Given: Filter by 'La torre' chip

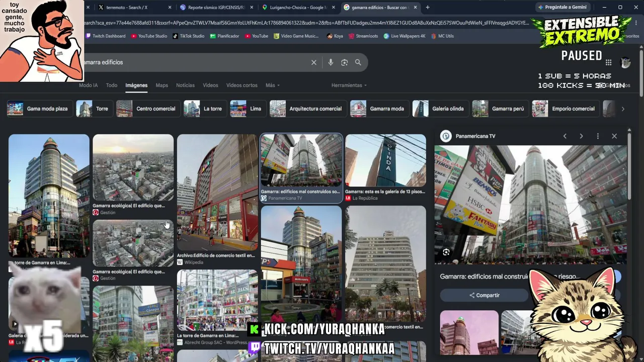Looking at the screenshot, I should [x=204, y=109].
